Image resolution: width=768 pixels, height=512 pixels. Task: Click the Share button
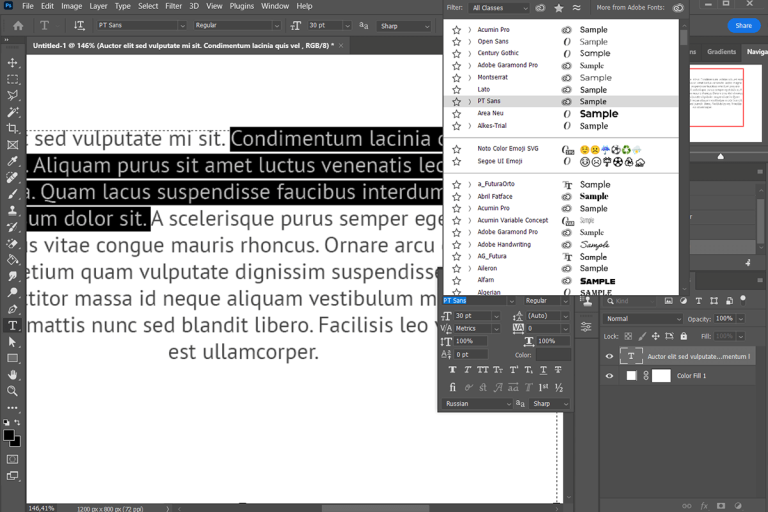(744, 25)
